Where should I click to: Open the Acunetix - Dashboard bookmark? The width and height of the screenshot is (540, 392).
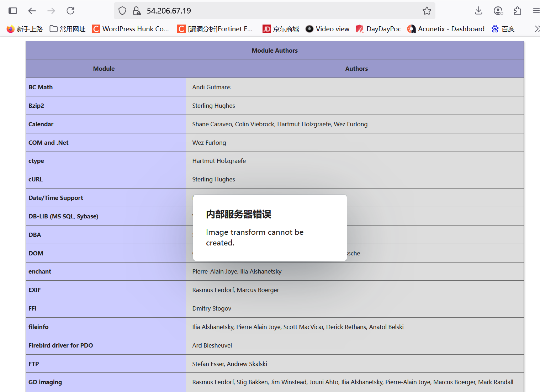point(446,29)
